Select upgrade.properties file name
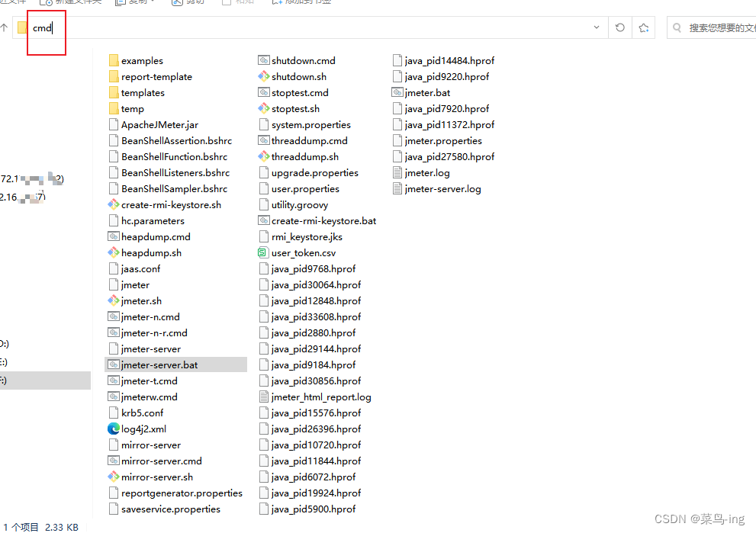 (x=315, y=172)
